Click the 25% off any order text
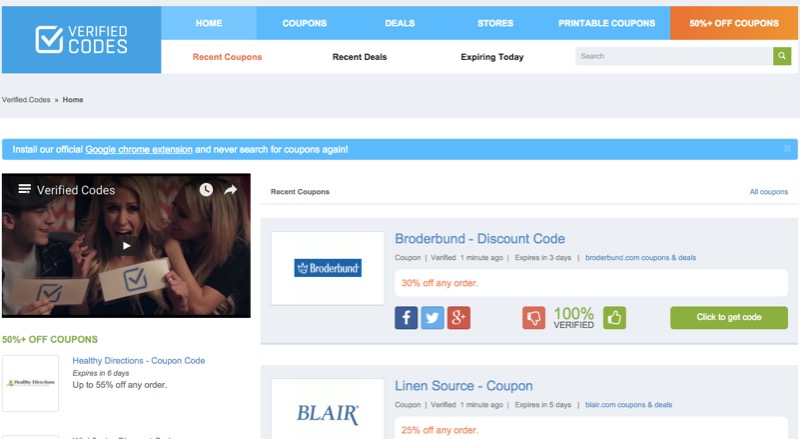The width and height of the screenshot is (800, 439). click(x=439, y=430)
